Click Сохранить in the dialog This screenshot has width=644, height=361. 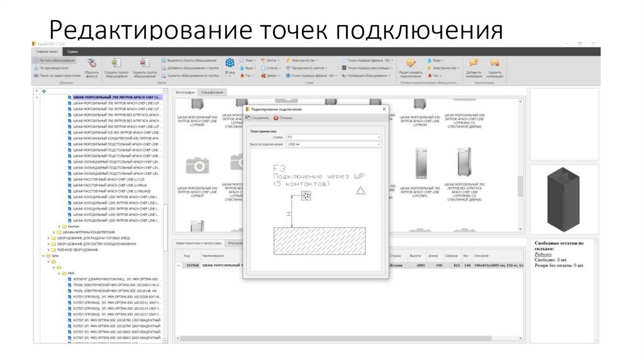pyautogui.click(x=257, y=118)
